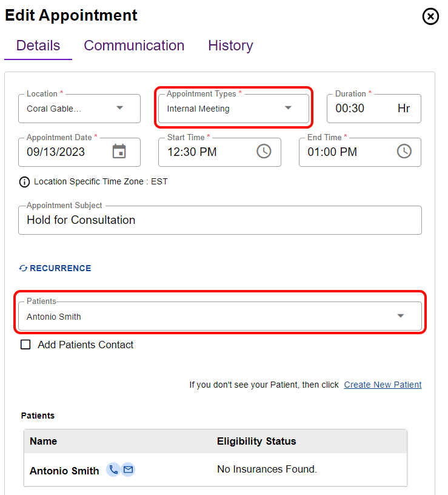Viewport: 448px width, 495px height.
Task: Click the circular X close icon
Action: click(430, 16)
